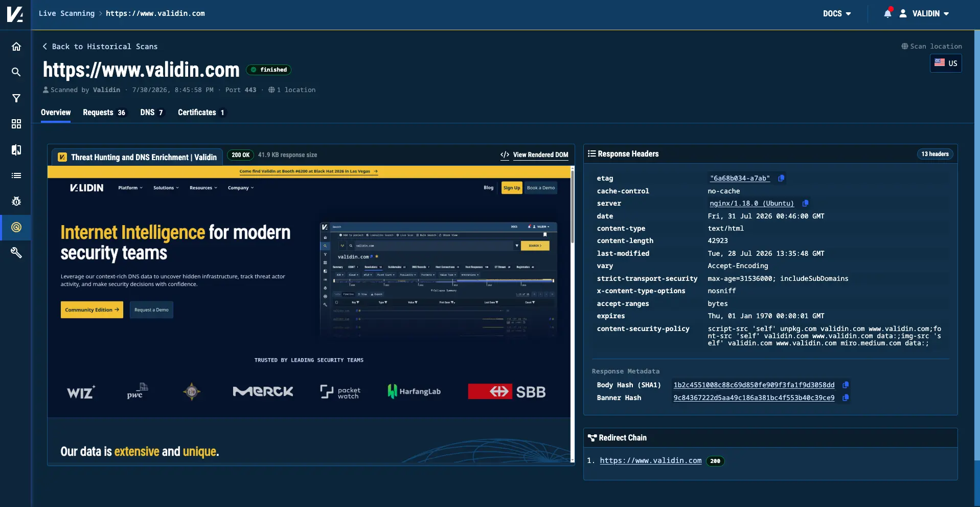
Task: Switch to the DNS tab
Action: point(152,113)
